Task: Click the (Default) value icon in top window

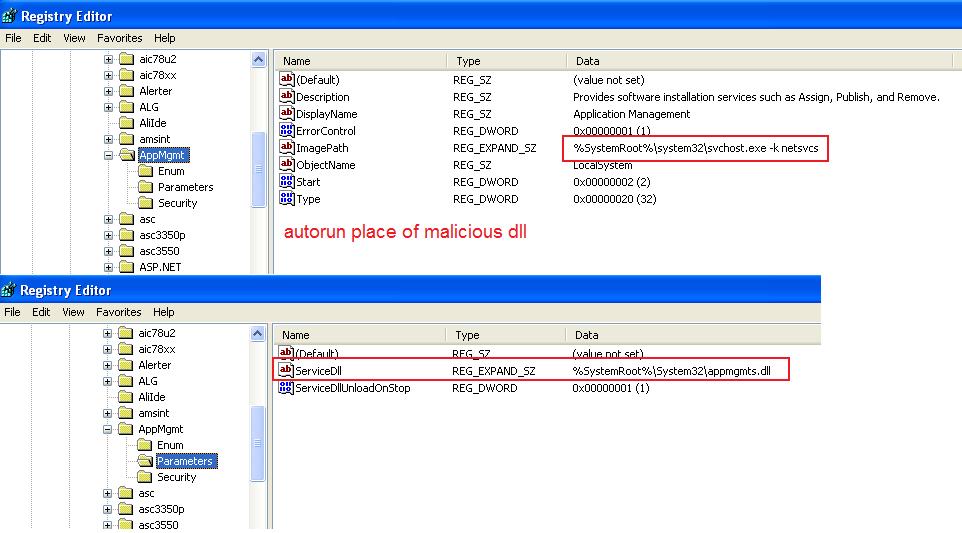Action: (x=287, y=79)
